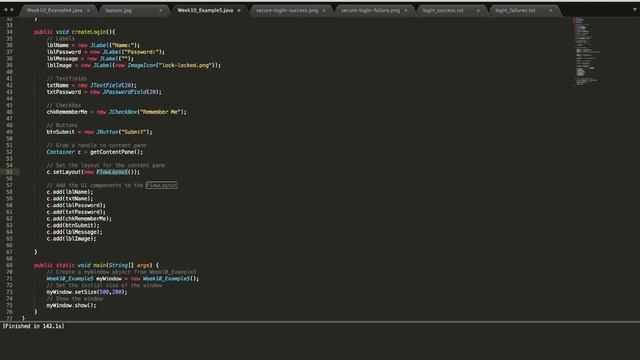Click the public static void main line

(96, 265)
